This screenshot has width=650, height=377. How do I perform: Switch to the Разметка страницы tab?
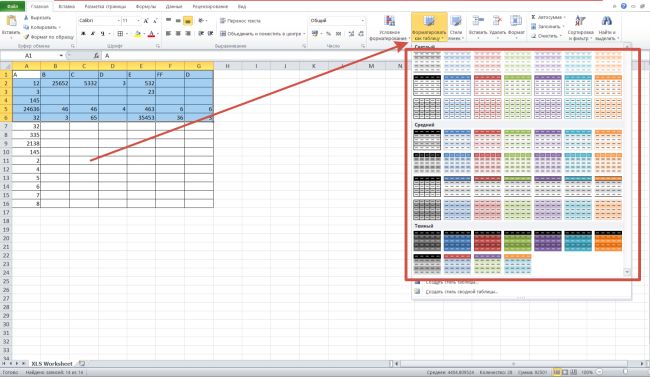105,7
